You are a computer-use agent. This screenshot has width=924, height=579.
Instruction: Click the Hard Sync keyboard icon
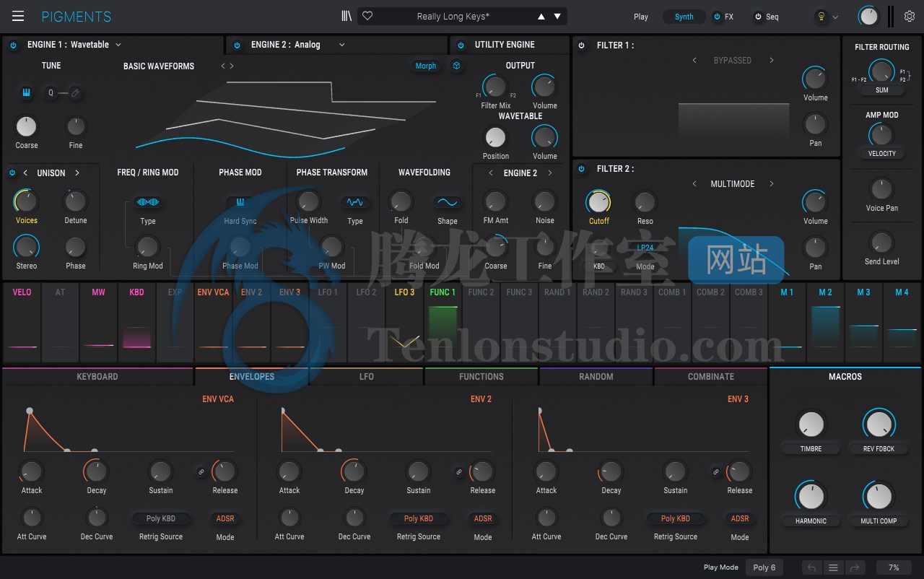[240, 202]
